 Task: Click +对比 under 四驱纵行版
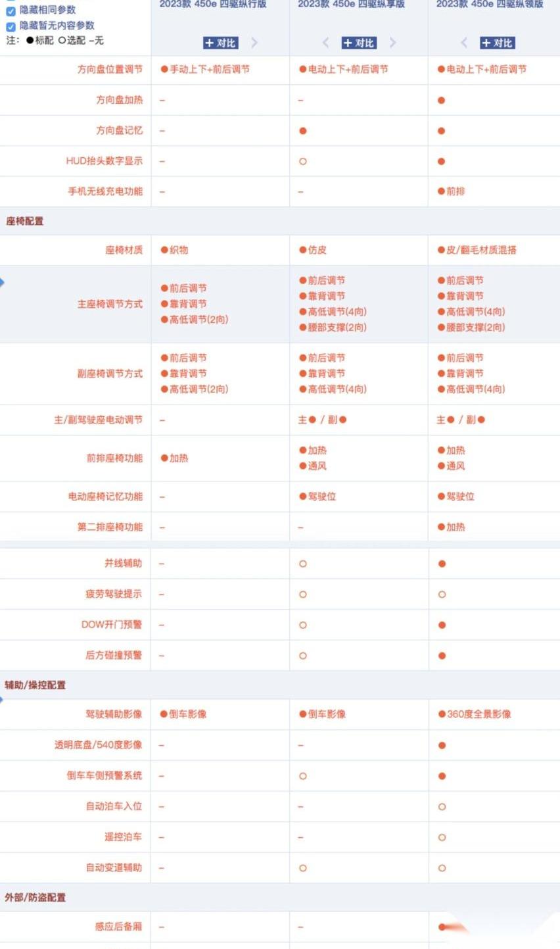coord(220,43)
